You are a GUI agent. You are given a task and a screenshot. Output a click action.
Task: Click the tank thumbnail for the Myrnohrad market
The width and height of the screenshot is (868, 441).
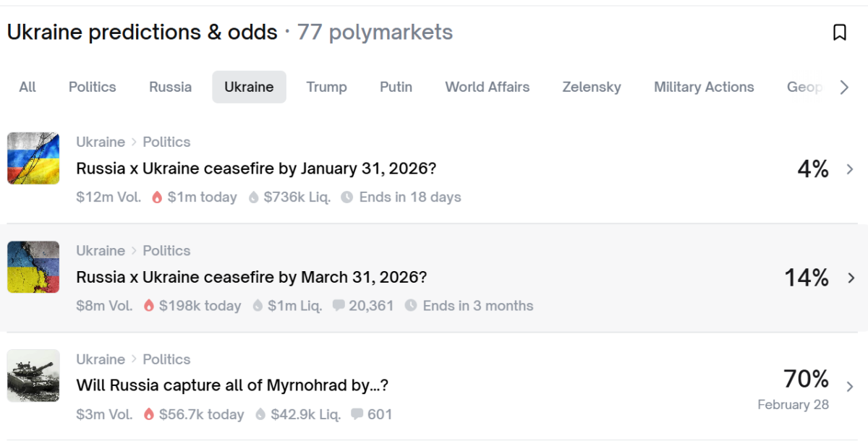click(33, 375)
